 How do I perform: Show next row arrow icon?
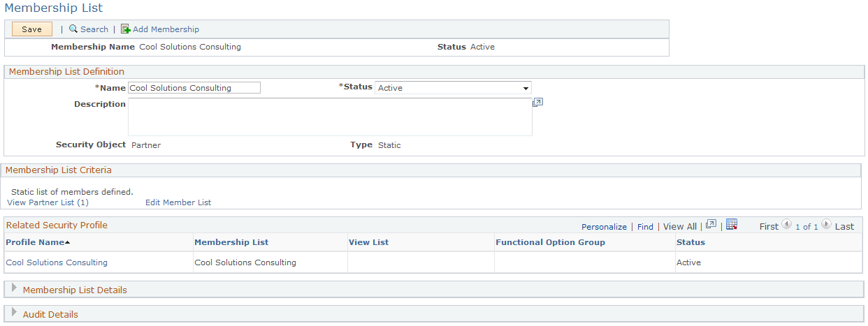pyautogui.click(x=826, y=225)
